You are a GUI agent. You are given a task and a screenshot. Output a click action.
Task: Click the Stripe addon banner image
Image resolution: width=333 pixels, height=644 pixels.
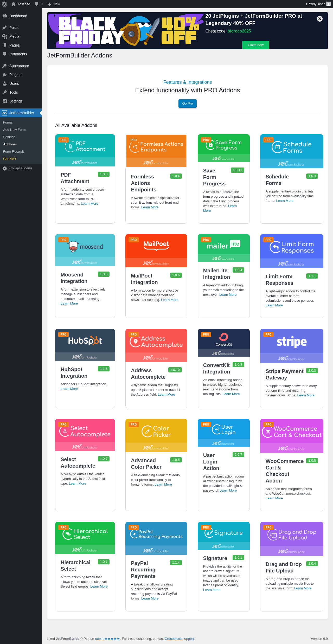coord(292,346)
